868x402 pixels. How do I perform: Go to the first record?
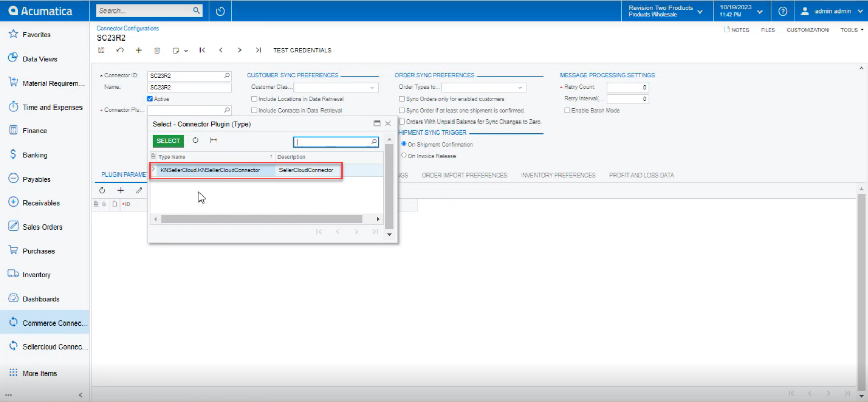(202, 50)
